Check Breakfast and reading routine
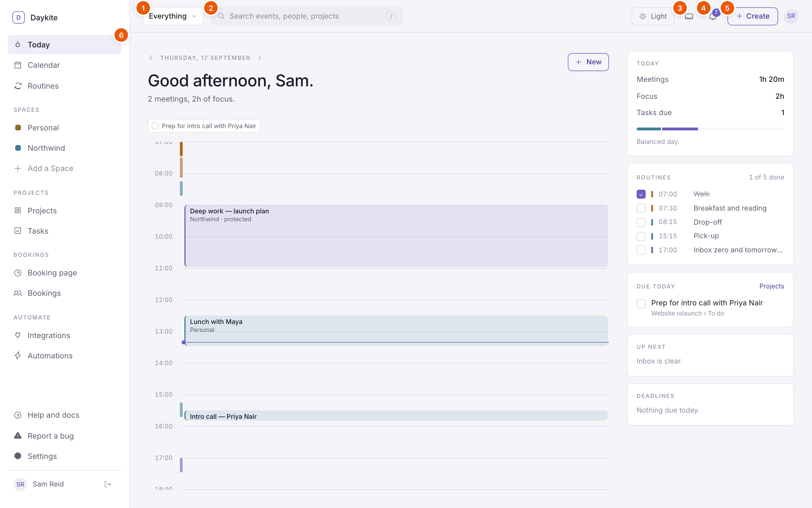 point(641,208)
